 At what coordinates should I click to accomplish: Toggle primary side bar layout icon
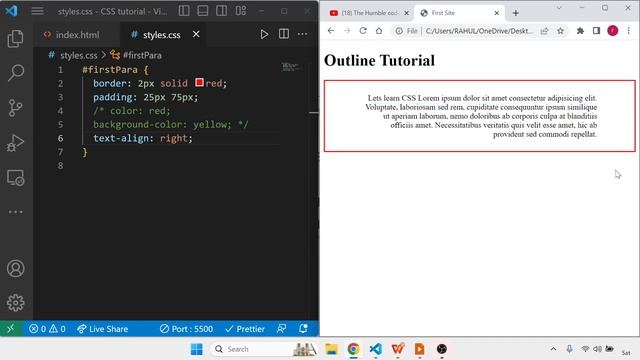184,11
